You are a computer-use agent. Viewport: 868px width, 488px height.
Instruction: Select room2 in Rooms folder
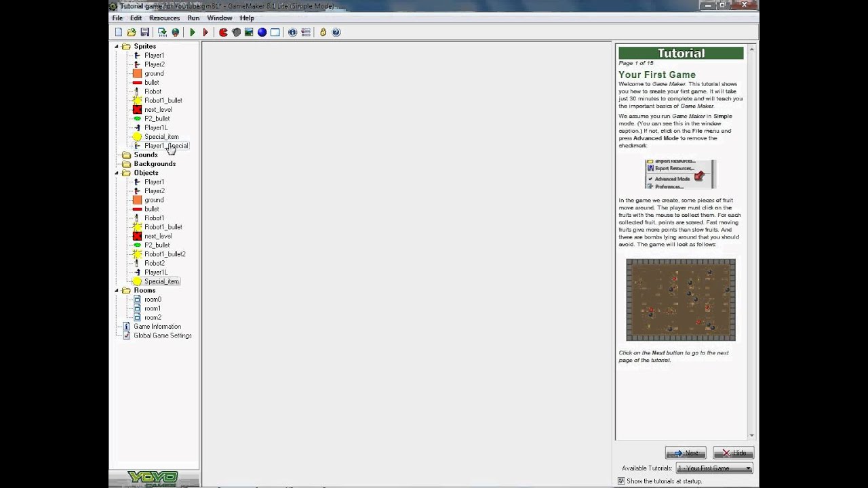153,317
